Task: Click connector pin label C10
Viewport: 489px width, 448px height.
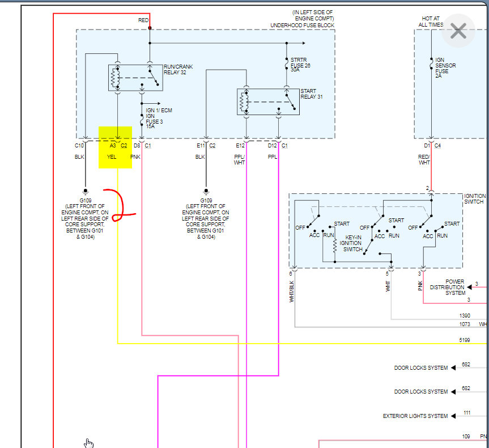Action: [79, 146]
